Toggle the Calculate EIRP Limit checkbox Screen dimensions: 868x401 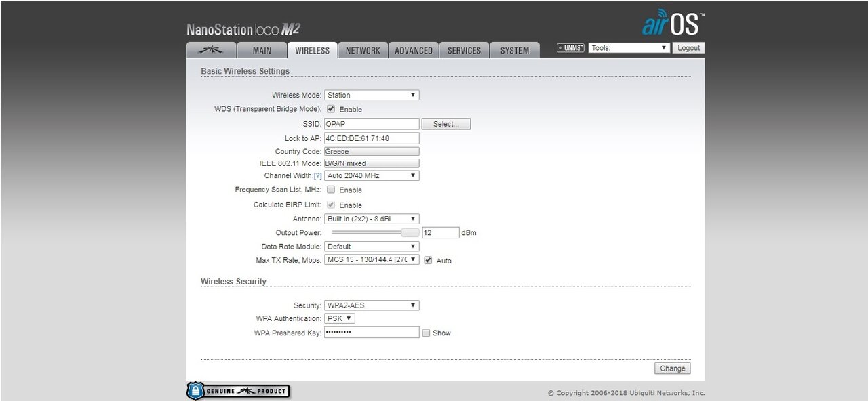coord(331,204)
